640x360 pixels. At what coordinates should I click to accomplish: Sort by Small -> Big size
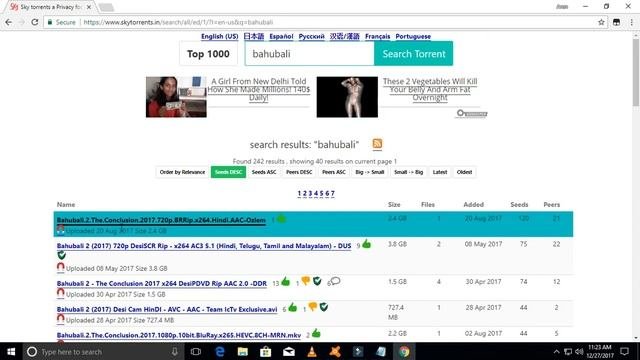[x=408, y=172]
